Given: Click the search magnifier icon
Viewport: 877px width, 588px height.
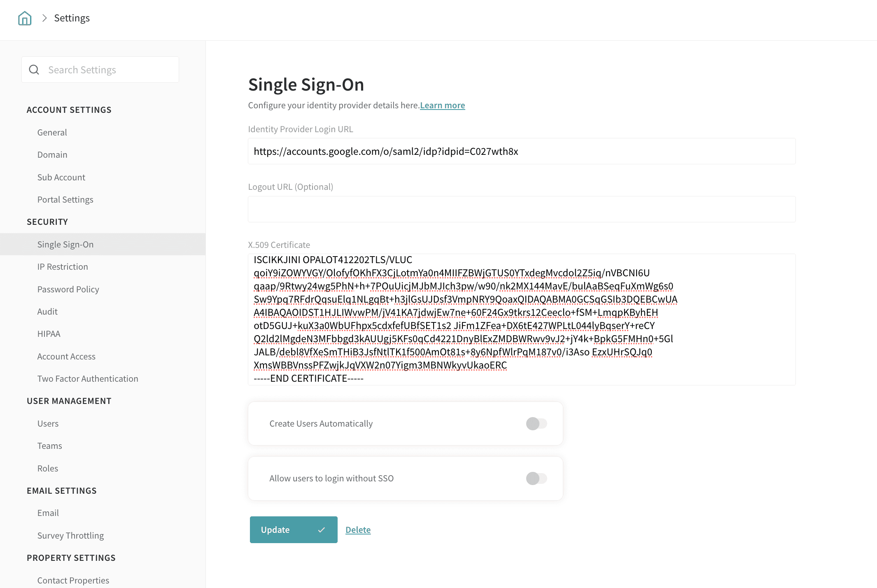Looking at the screenshot, I should pyautogui.click(x=34, y=70).
